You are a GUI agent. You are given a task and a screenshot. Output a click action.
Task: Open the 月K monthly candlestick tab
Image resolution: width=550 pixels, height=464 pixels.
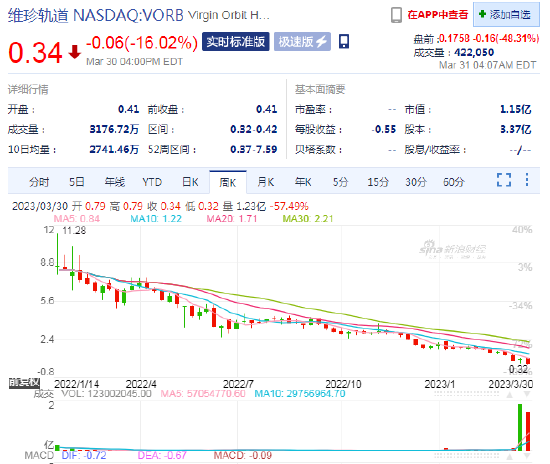pos(266,182)
